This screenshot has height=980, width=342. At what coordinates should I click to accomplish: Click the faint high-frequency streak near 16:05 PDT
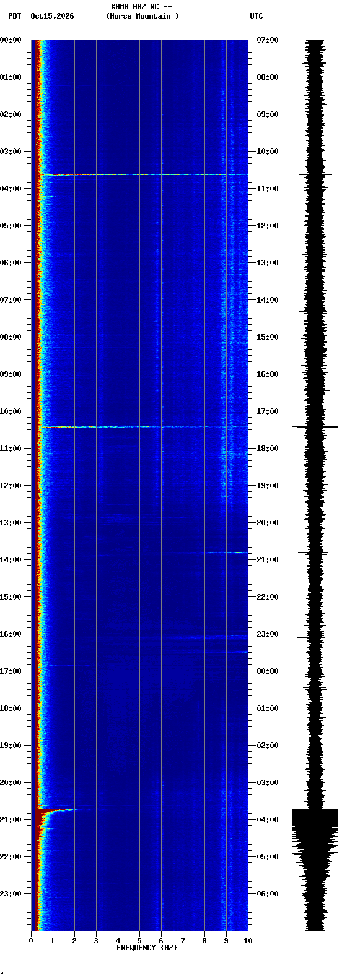pos(204,637)
